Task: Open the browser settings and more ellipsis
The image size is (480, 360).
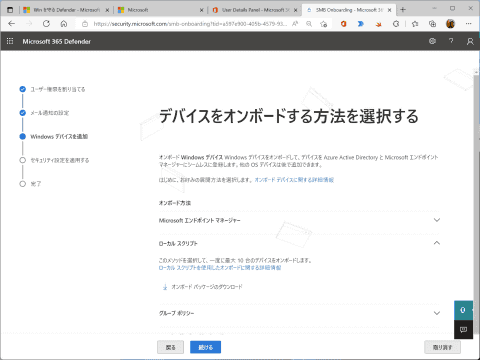Action: (x=469, y=24)
